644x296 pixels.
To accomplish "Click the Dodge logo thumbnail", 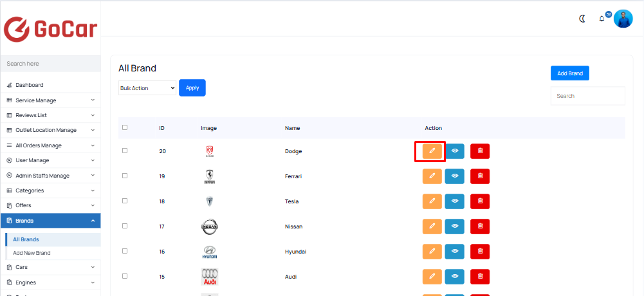I will (x=210, y=151).
